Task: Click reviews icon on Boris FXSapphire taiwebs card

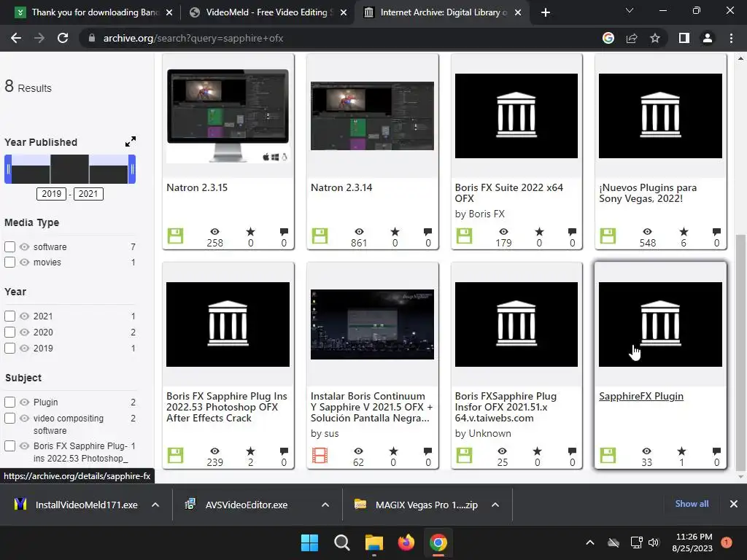Action: click(572, 451)
